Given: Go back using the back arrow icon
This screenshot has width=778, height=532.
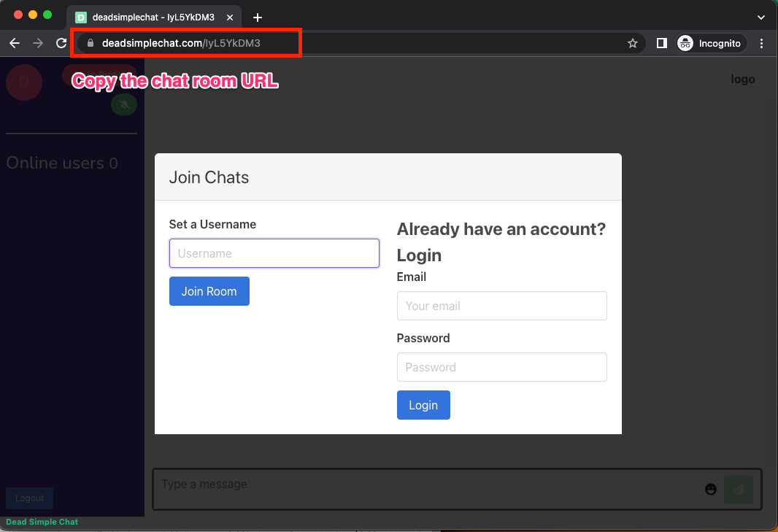Looking at the screenshot, I should coord(15,43).
